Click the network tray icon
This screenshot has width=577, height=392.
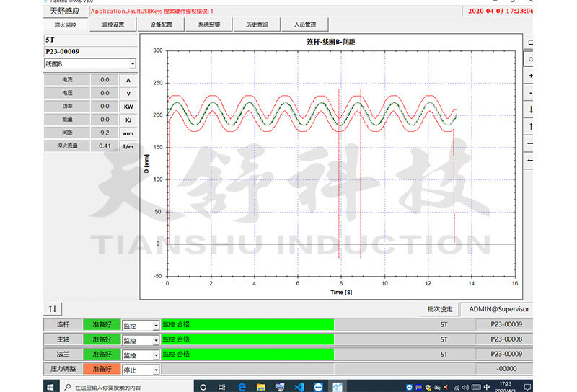coord(457,387)
